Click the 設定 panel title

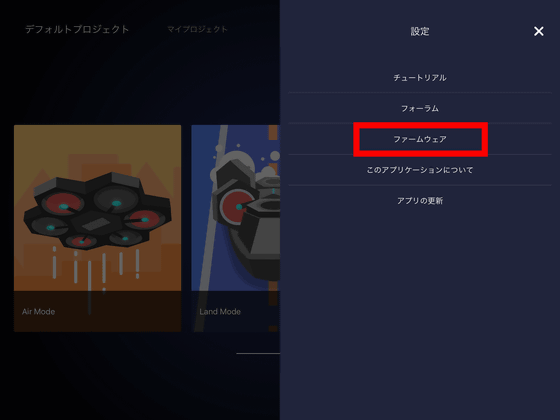coord(420,31)
